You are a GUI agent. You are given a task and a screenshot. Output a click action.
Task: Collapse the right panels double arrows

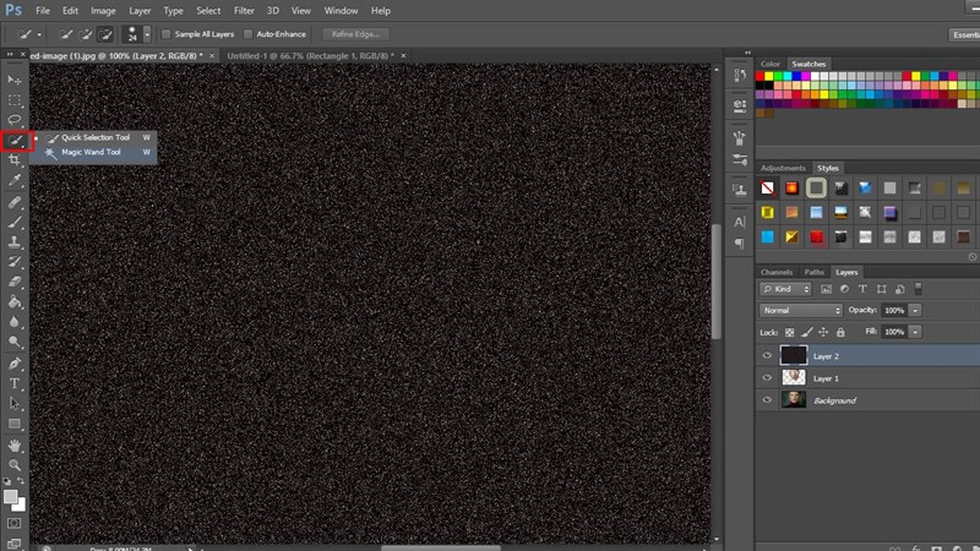[747, 53]
